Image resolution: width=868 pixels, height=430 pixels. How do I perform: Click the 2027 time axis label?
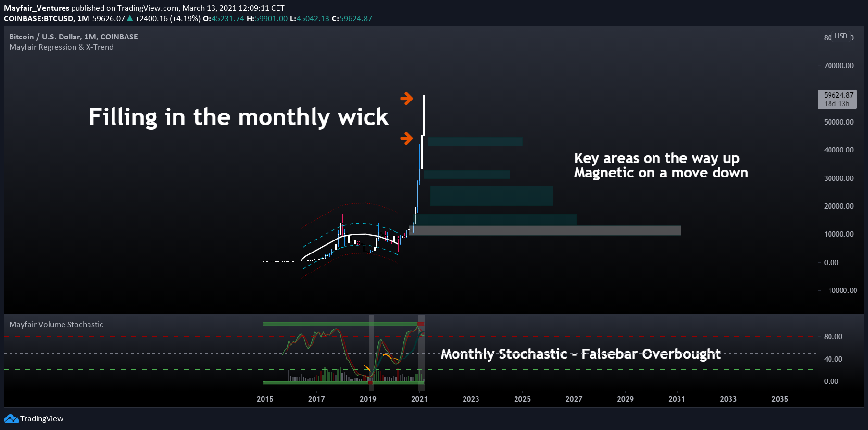[574, 399]
